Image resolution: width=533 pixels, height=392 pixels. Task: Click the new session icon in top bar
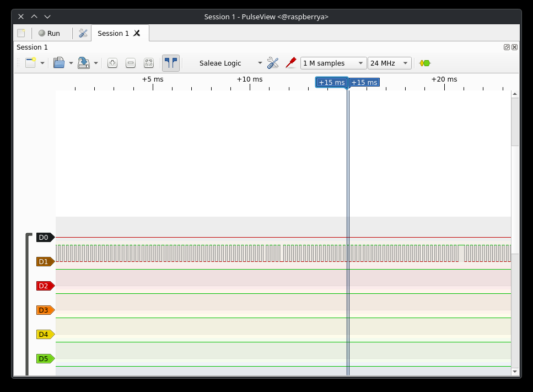click(x=21, y=33)
